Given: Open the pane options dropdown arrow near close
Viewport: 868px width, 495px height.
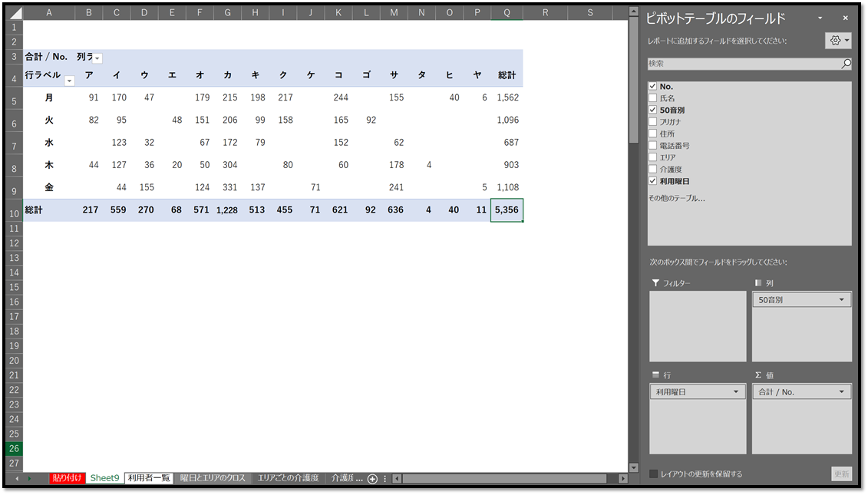Looking at the screenshot, I should pos(820,18).
